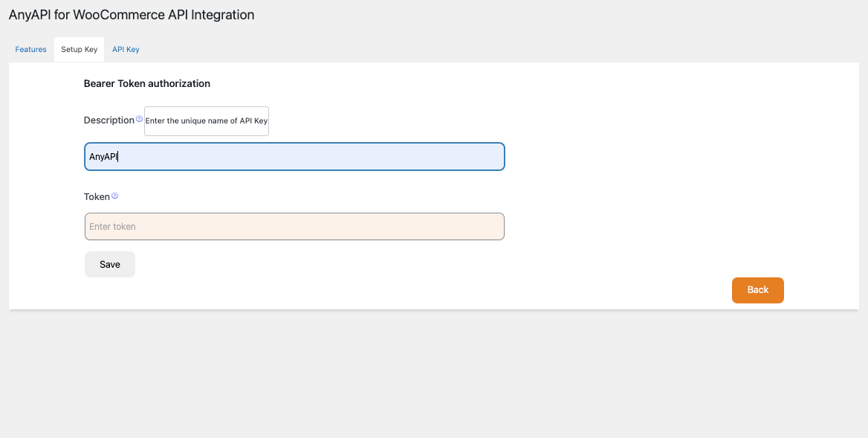Click the Bearer Token authorization heading
This screenshot has width=868, height=438.
(x=147, y=84)
